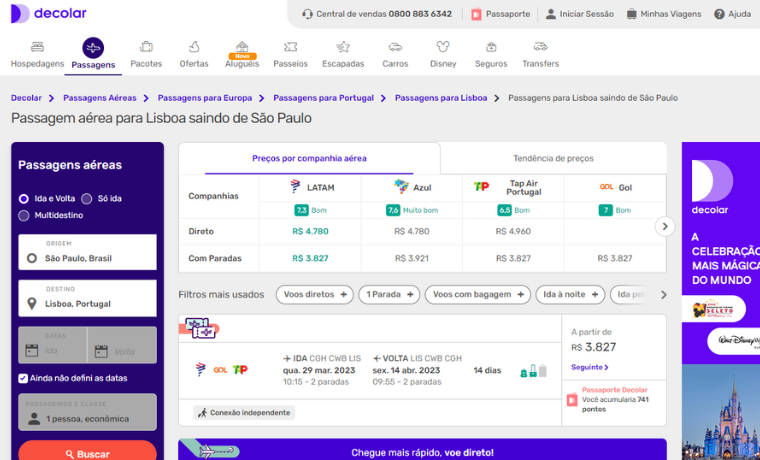Click the baggage allowance icons
760x460 pixels.
pos(533,371)
